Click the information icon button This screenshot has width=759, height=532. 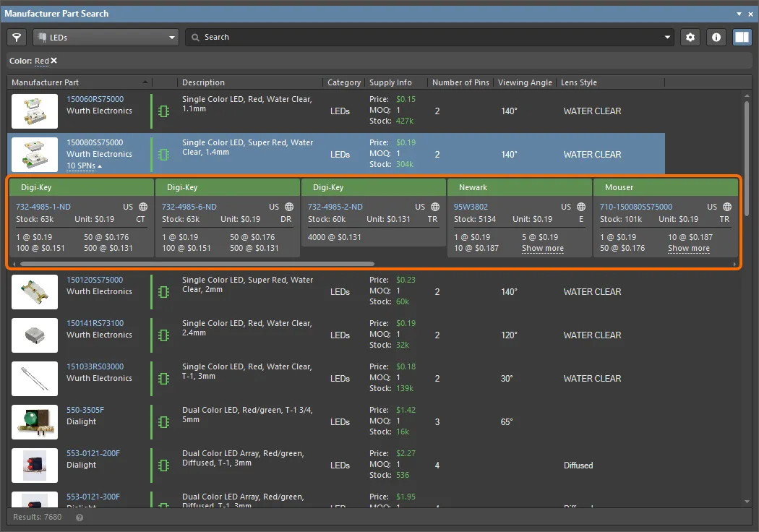pos(716,38)
